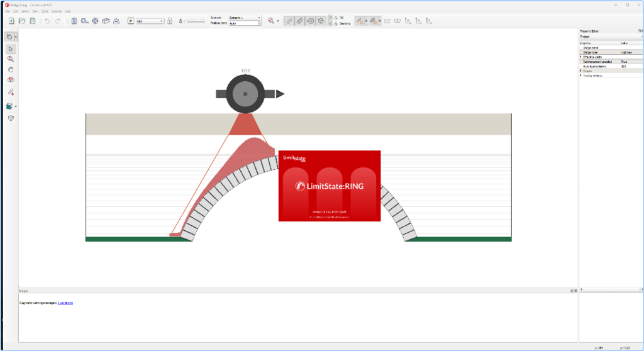The image size is (644, 351).
Task: Select the pan hand tool
Action: coord(11,69)
